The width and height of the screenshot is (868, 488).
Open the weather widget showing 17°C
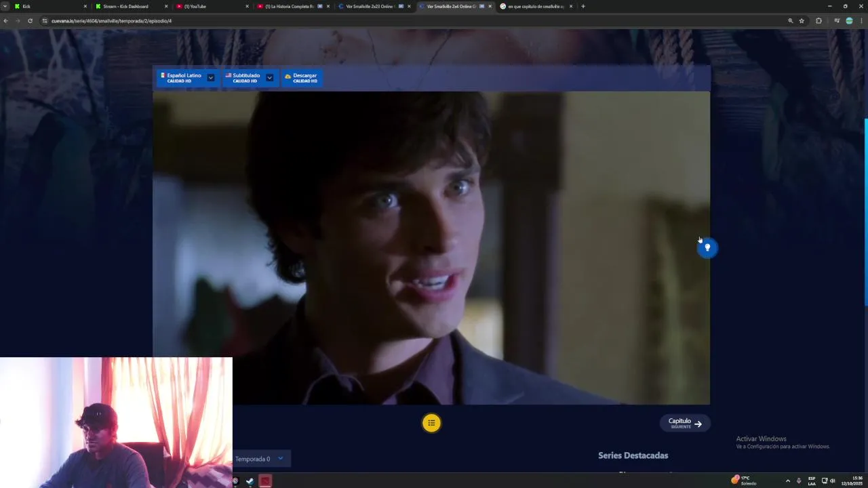[744, 481]
